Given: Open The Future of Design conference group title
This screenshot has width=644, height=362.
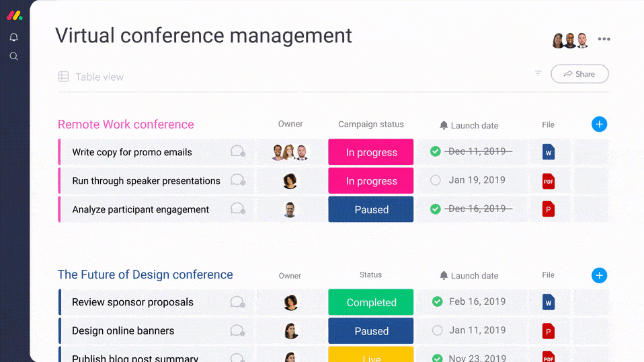Looking at the screenshot, I should click(145, 275).
